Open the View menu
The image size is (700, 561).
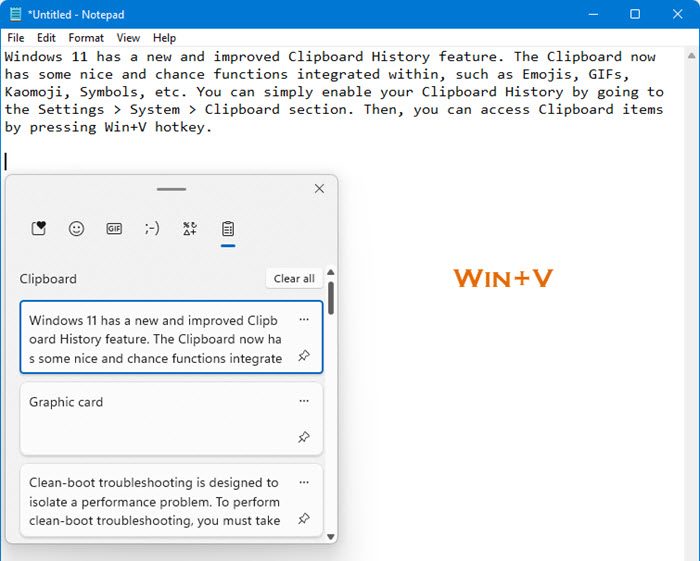coord(128,38)
